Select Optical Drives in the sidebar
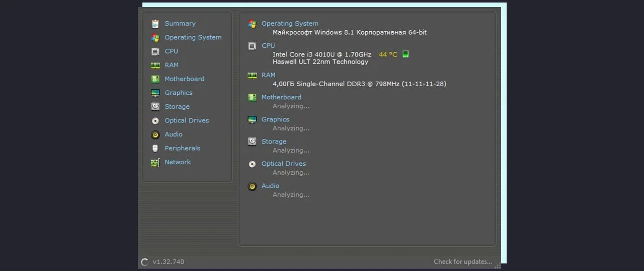Image resolution: width=644 pixels, height=271 pixels. pos(187,120)
